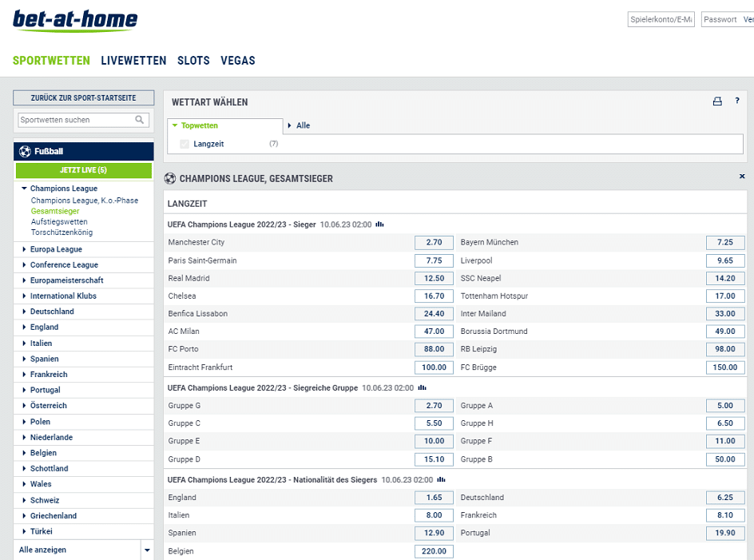Expand the Conference League category
Image resolution: width=754 pixels, height=560 pixels.
(24, 264)
